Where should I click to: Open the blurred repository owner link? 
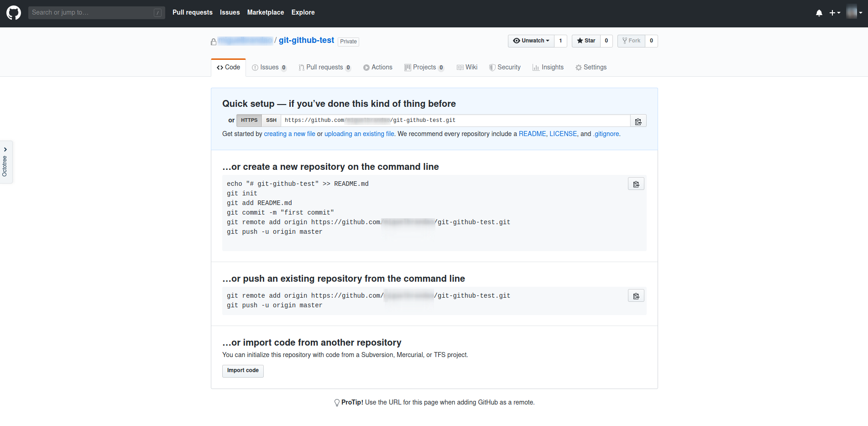(245, 41)
